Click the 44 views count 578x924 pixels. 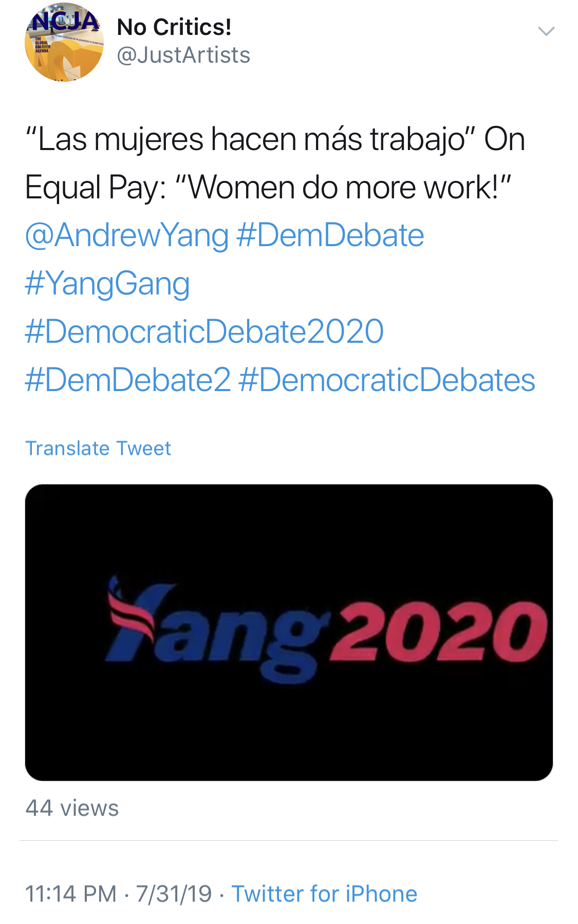pos(72,808)
